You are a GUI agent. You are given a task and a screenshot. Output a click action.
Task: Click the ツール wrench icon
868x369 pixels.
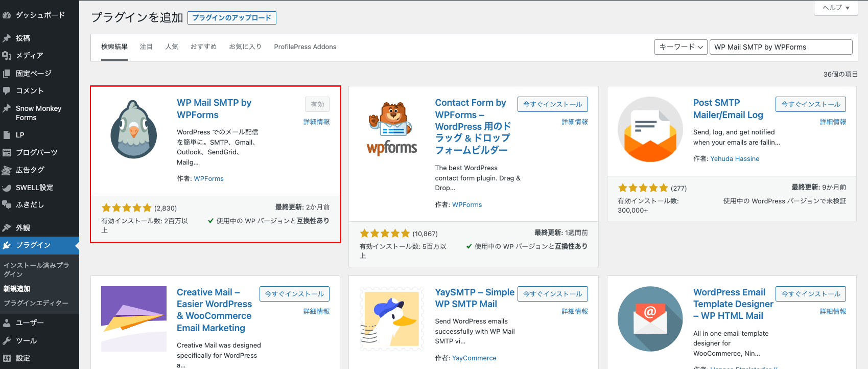pyautogui.click(x=7, y=341)
